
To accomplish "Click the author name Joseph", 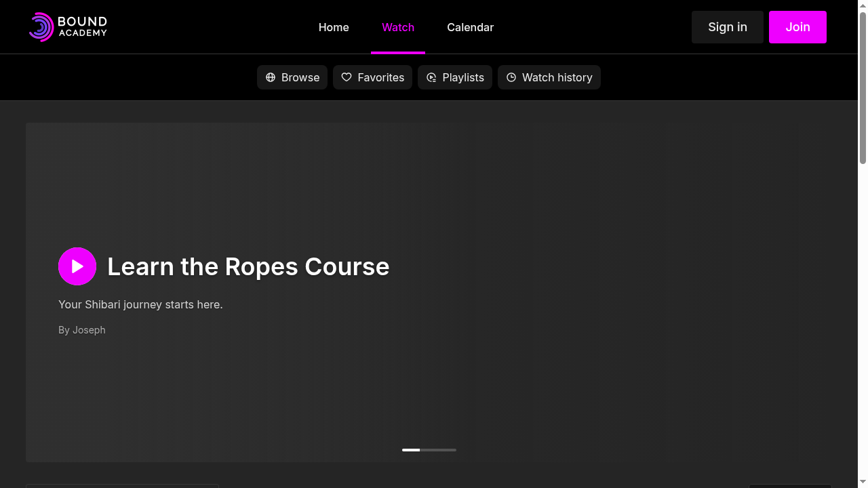I will coord(89,330).
